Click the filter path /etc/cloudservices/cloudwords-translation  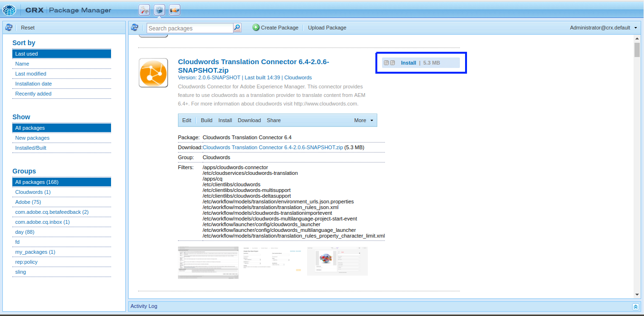(x=250, y=173)
